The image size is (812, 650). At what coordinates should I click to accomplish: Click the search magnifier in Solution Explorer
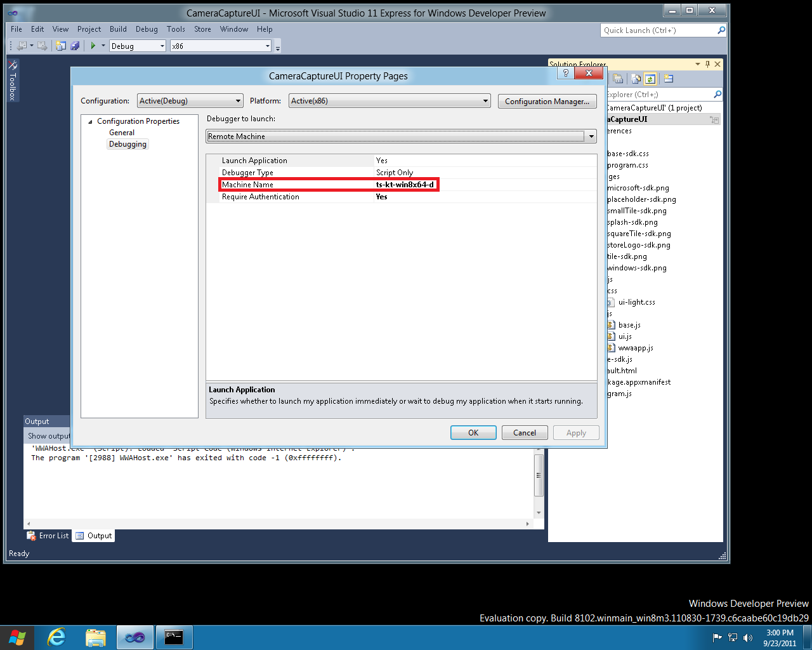[717, 94]
